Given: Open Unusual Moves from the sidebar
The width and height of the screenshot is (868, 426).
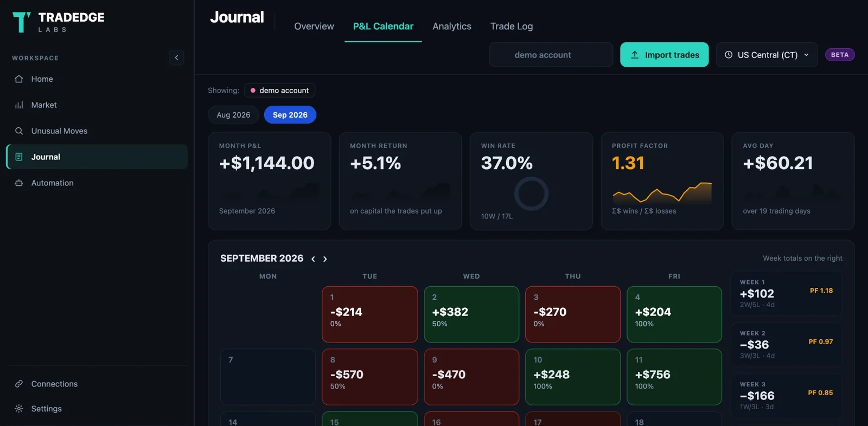Looking at the screenshot, I should [97, 131].
